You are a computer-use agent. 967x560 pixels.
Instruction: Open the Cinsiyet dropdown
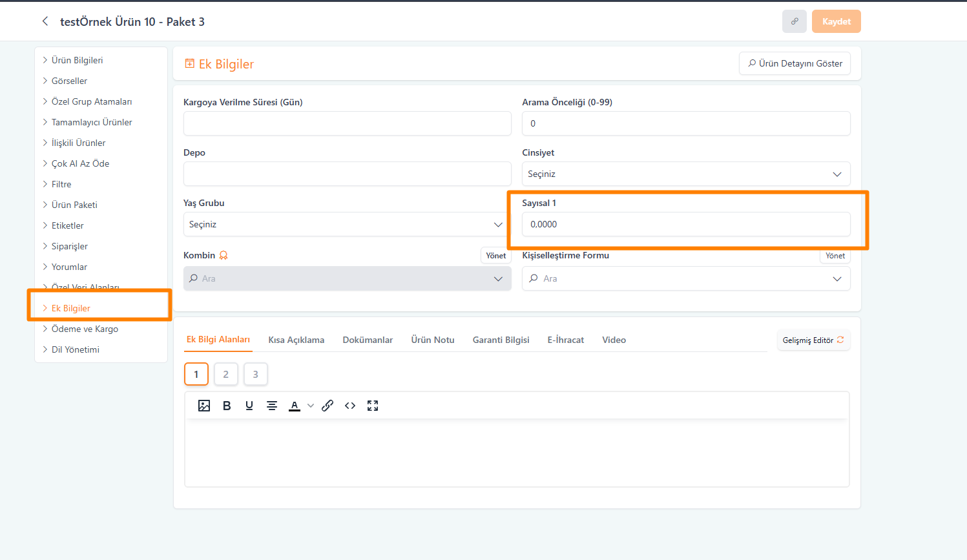(685, 174)
